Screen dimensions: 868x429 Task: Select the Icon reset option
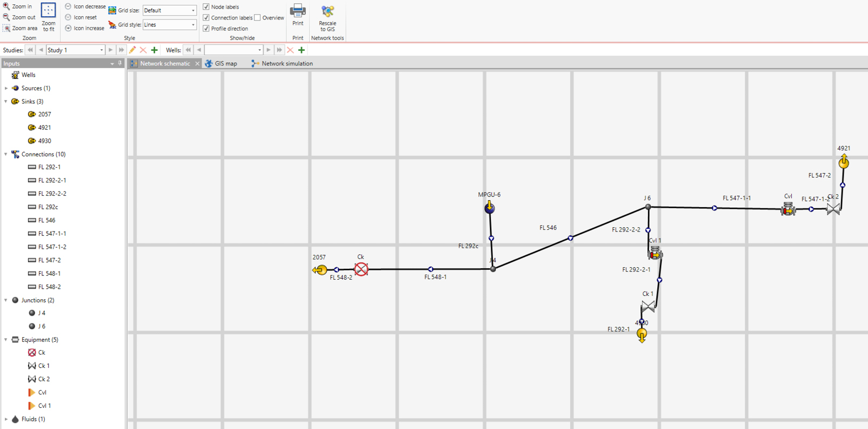81,17
